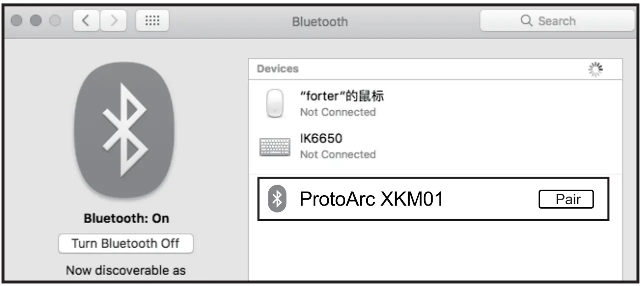The width and height of the screenshot is (644, 286).
Task: Click the IK6650 keyboard icon
Action: (275, 146)
